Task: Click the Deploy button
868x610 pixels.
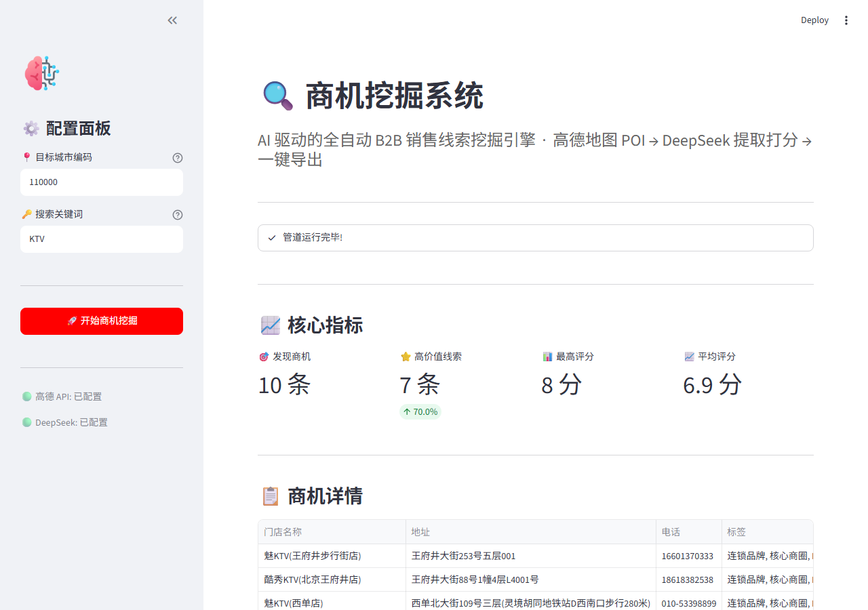Action: tap(814, 20)
